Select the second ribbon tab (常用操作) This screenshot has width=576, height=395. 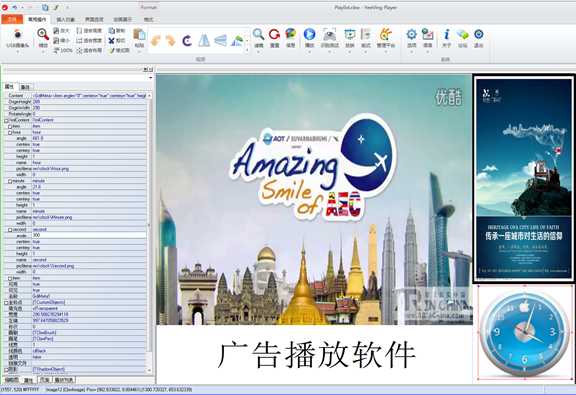tap(37, 19)
